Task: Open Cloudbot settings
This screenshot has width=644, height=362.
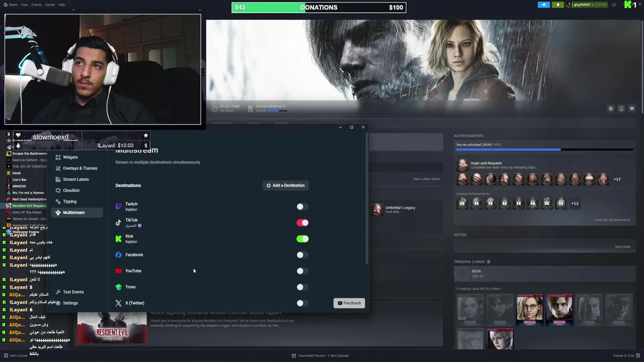Action: coord(67,191)
